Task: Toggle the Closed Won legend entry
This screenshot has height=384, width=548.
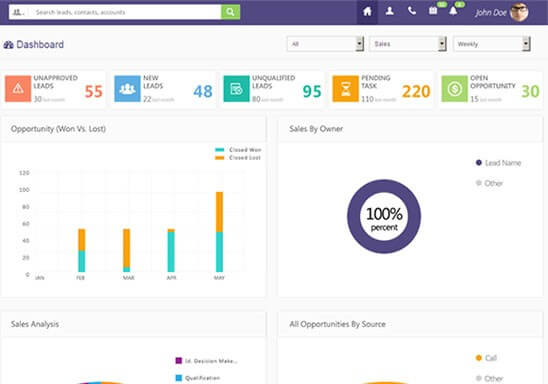Action: tap(238, 150)
